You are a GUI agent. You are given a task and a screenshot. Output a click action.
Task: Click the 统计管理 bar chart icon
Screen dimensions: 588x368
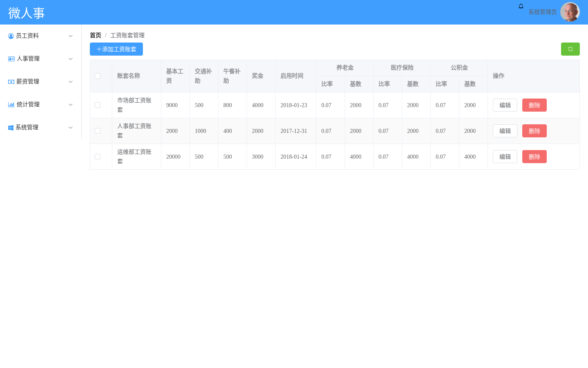pos(11,105)
